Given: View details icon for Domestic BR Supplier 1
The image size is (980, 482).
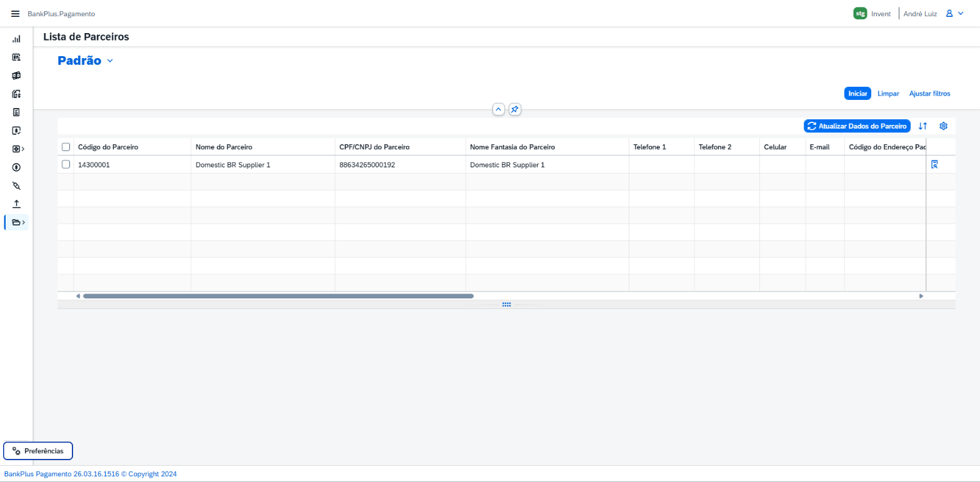Looking at the screenshot, I should pos(935,165).
